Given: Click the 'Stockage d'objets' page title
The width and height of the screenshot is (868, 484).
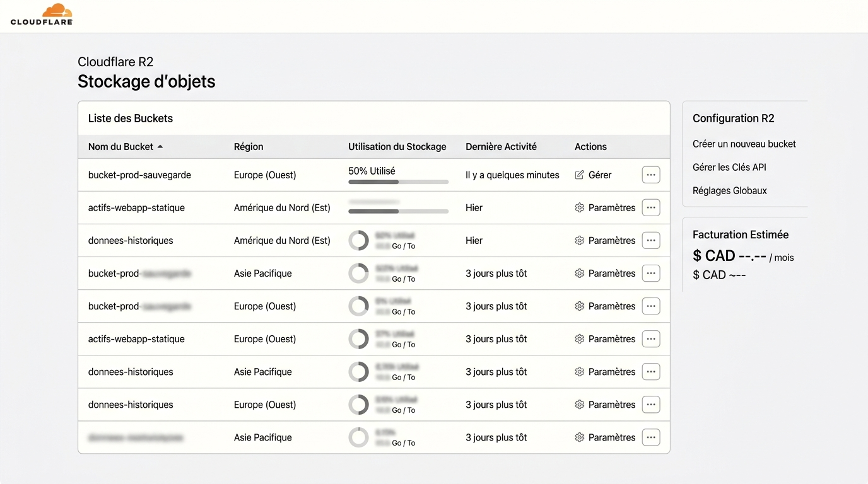Looking at the screenshot, I should (146, 81).
